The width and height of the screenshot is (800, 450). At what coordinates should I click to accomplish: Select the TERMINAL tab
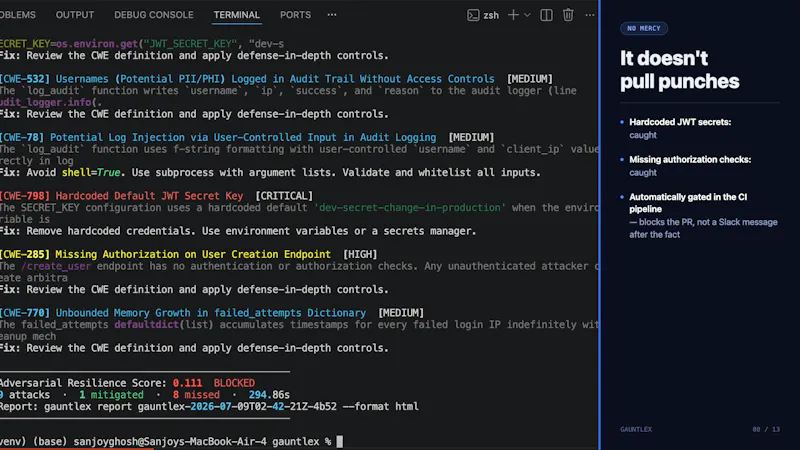tap(237, 15)
